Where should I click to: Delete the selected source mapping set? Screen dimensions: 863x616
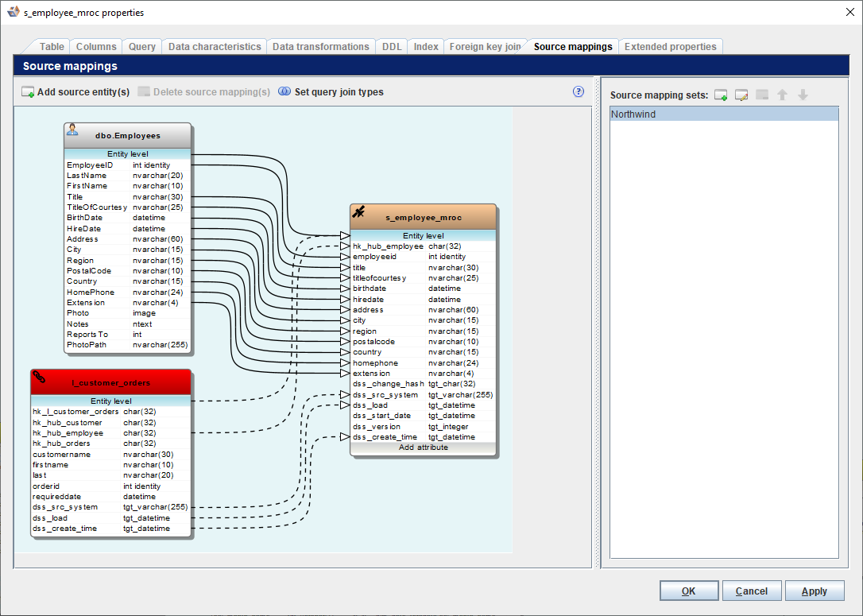point(762,95)
